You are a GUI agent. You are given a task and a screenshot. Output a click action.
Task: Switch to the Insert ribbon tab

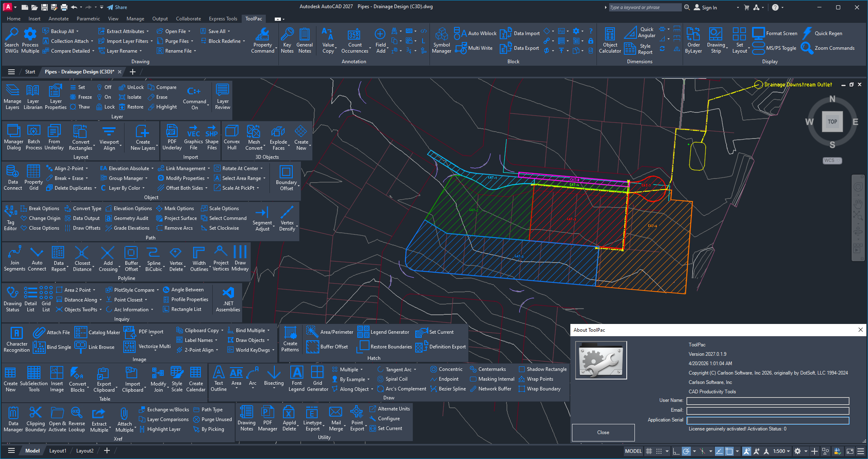pos(34,19)
